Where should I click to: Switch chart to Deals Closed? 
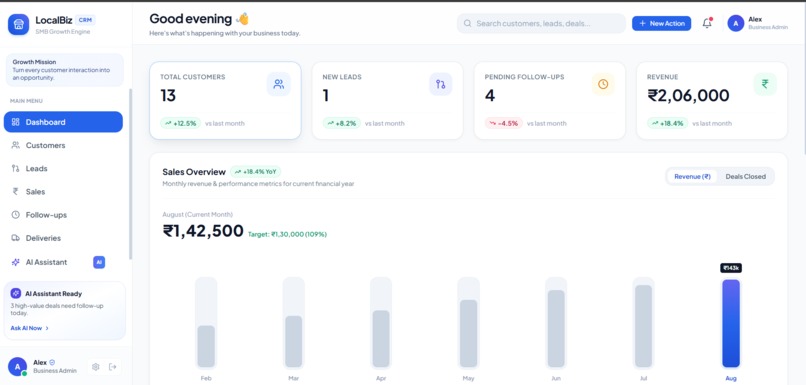click(x=745, y=176)
